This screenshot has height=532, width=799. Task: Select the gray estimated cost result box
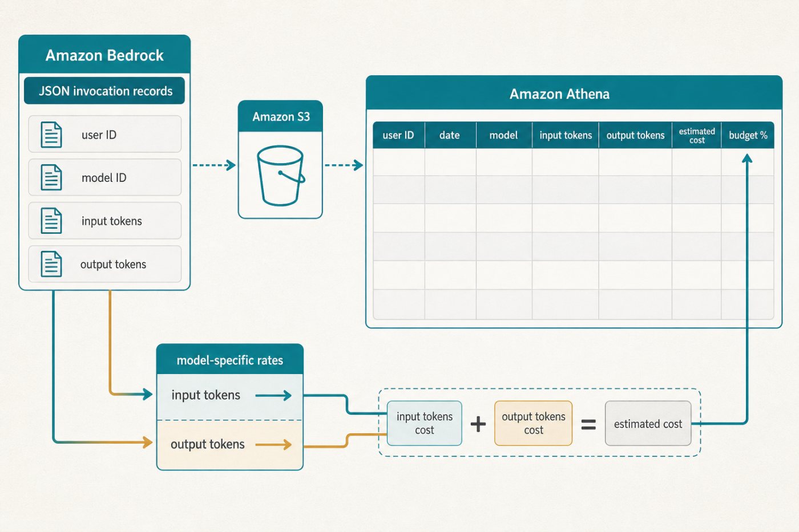[648, 423]
